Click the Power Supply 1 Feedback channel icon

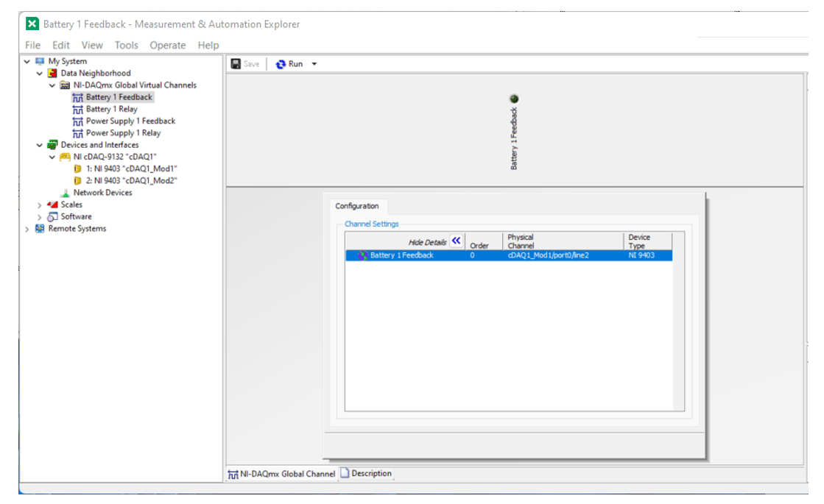point(78,121)
